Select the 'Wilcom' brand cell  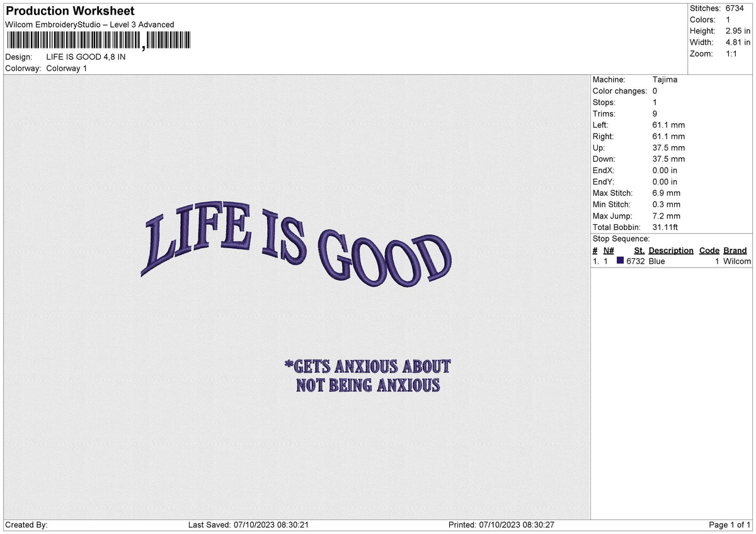click(x=737, y=261)
